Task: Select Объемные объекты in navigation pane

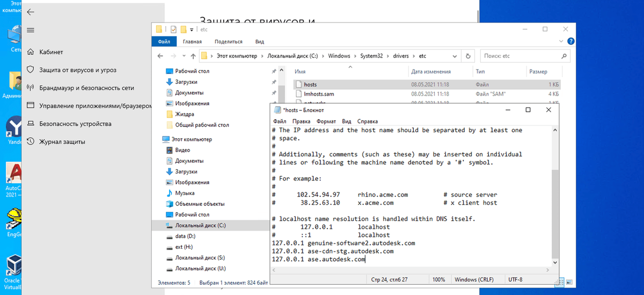Action: [200, 204]
